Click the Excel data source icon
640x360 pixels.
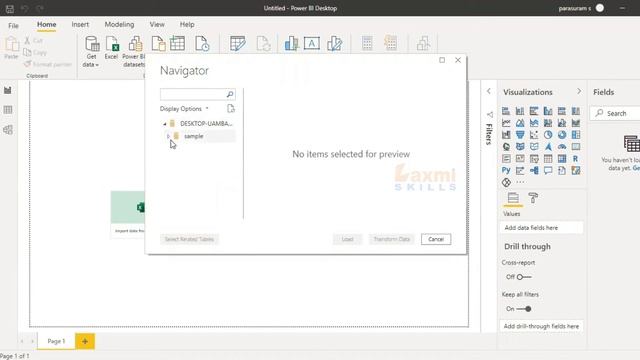click(x=111, y=48)
